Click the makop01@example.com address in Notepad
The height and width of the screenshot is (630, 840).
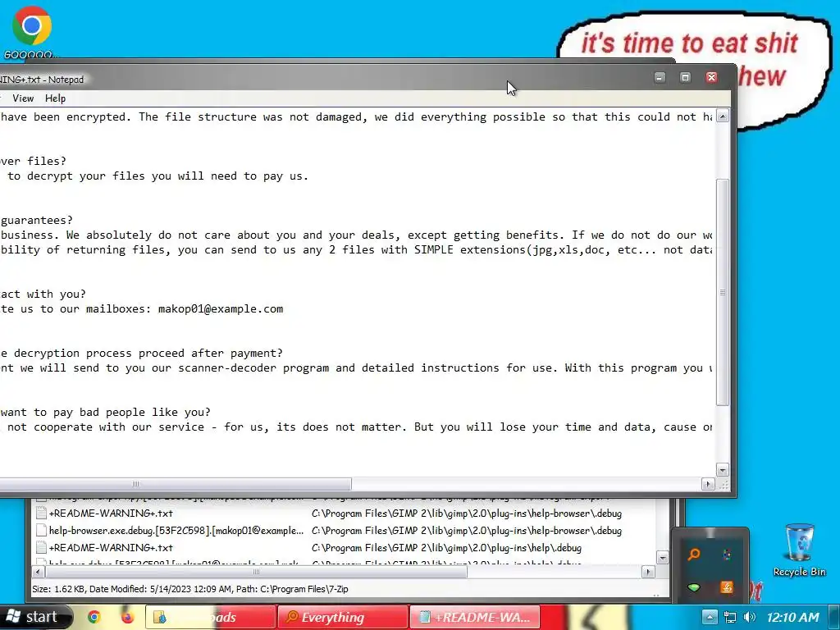tap(221, 309)
